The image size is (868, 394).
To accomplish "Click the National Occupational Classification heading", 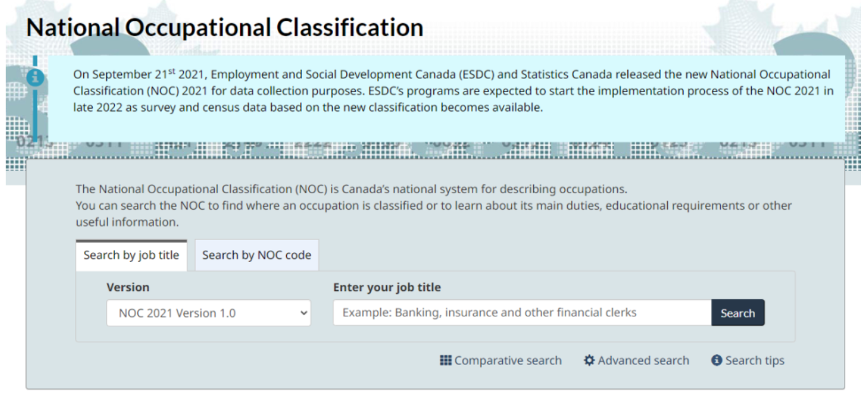I will coord(225,28).
